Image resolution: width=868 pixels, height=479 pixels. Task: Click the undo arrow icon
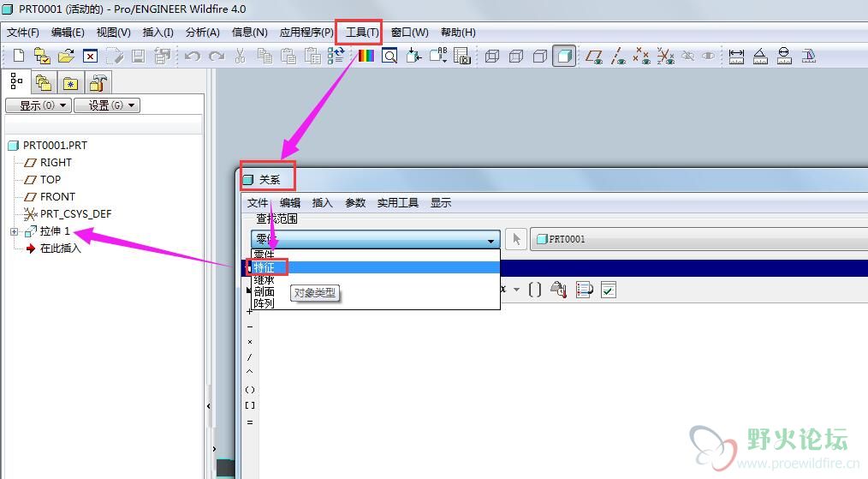(x=192, y=56)
